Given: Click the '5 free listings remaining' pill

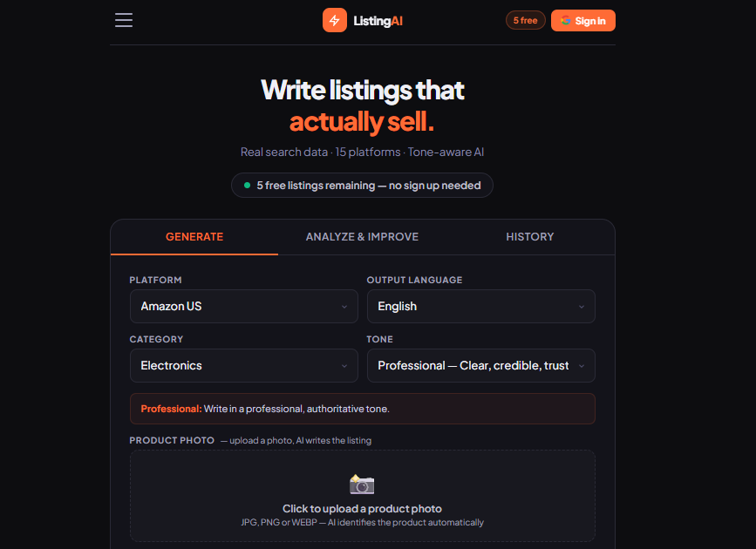Looking at the screenshot, I should point(362,185).
